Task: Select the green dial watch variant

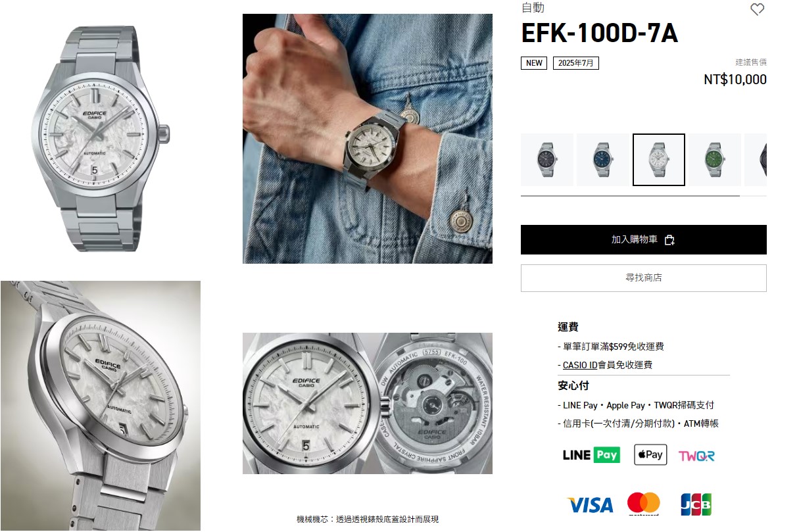Action: click(x=715, y=160)
